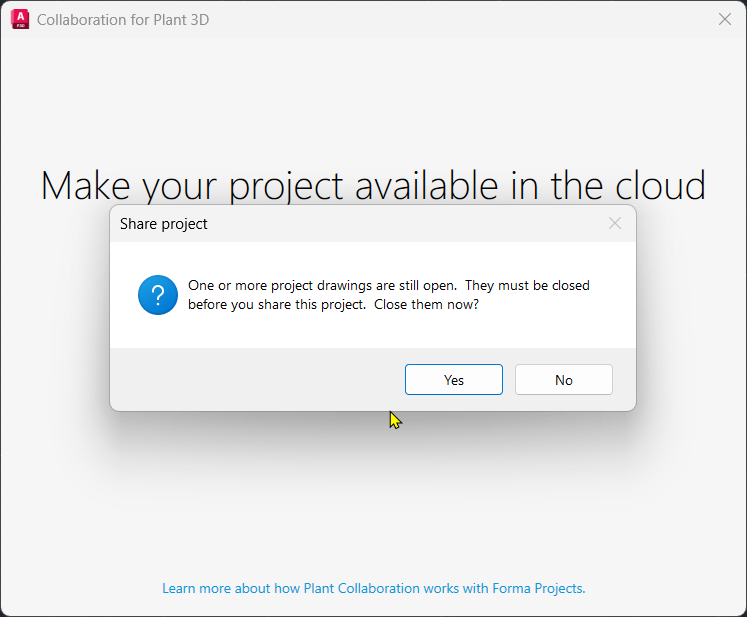Open the Plant Collaboration Forma Projects link

click(x=374, y=588)
